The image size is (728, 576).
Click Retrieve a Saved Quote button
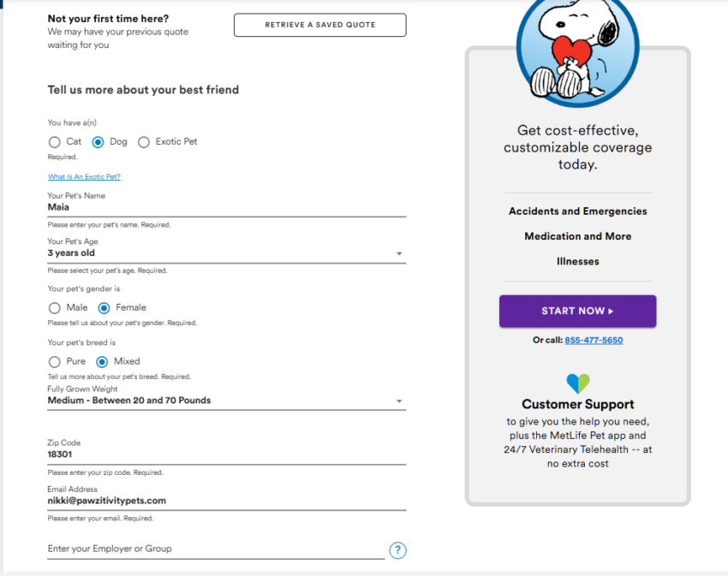[319, 25]
